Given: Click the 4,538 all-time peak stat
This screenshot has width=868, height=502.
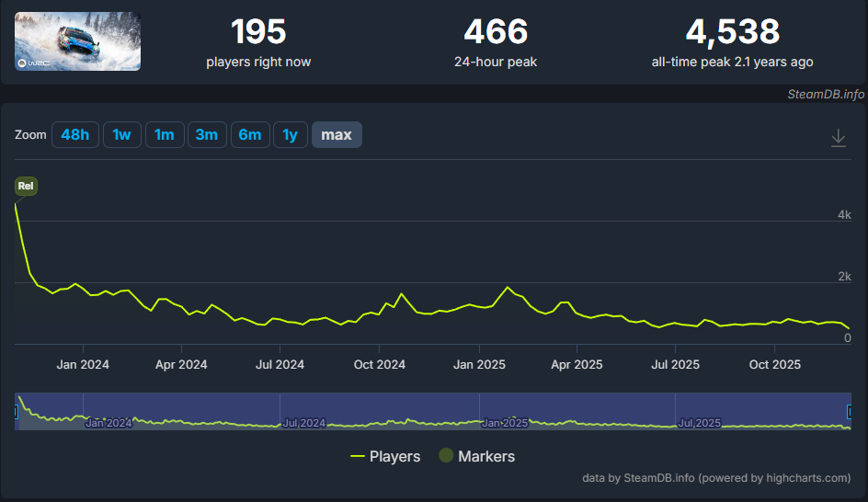Looking at the screenshot, I should (x=732, y=33).
